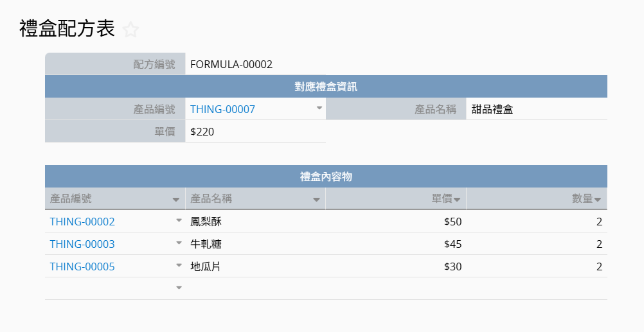Open the THING-00007 product link

tap(222, 109)
